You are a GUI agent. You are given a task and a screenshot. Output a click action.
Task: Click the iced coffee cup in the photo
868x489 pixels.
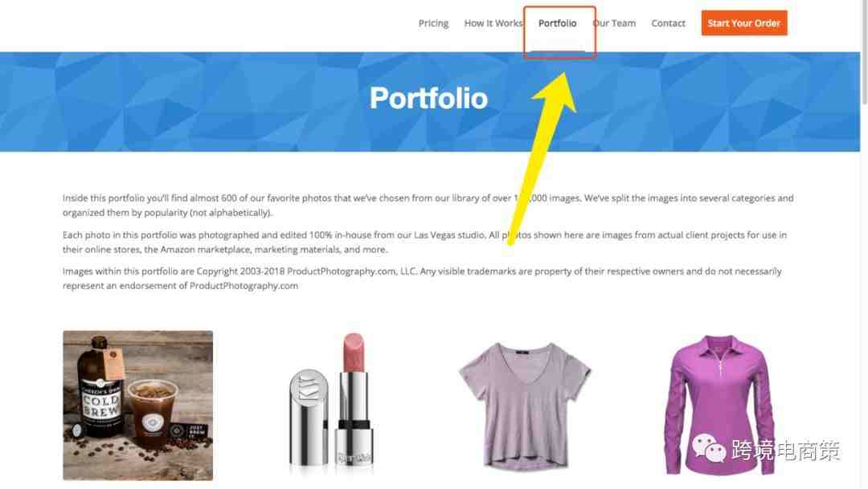pyautogui.click(x=152, y=414)
